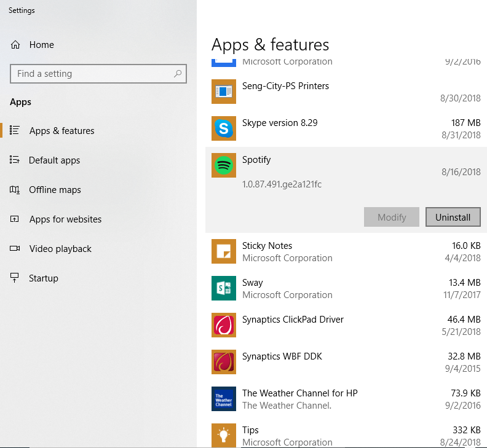Click the Default apps icon
The image size is (487, 448).
[15, 160]
